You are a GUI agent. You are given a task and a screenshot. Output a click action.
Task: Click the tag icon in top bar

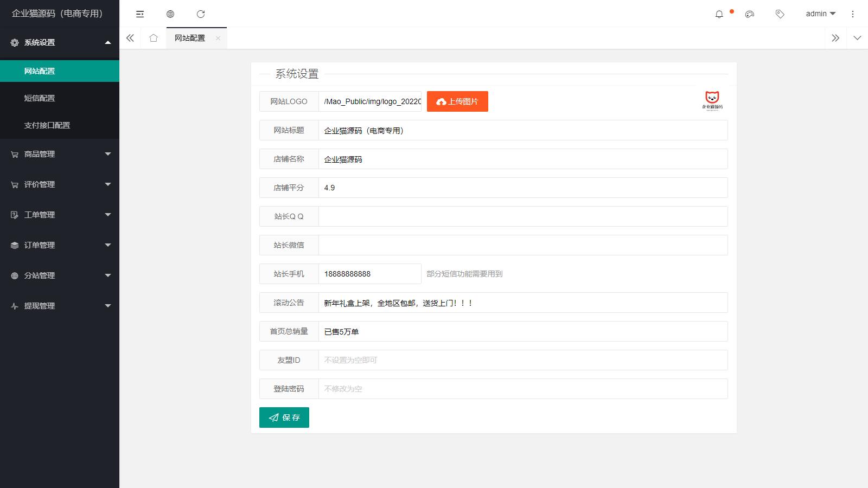pos(780,14)
